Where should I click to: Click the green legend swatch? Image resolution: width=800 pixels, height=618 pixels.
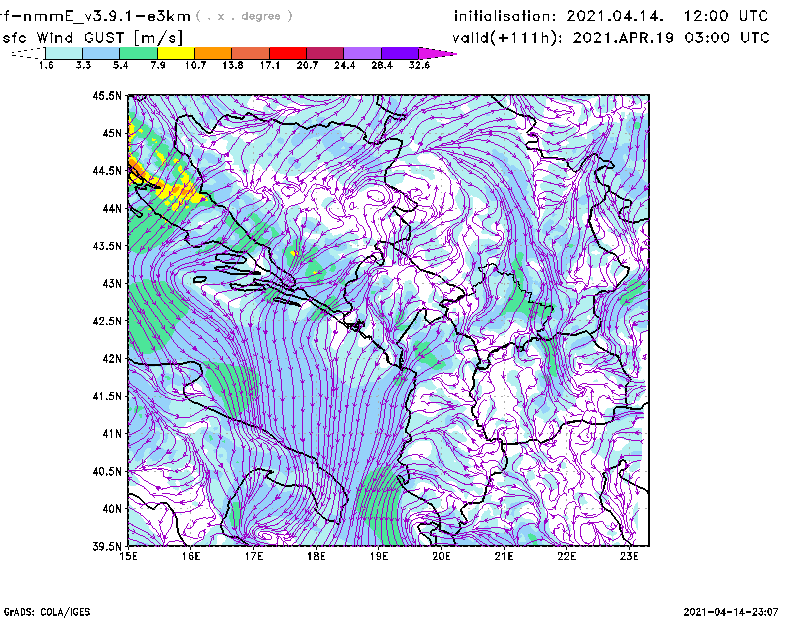[x=138, y=53]
